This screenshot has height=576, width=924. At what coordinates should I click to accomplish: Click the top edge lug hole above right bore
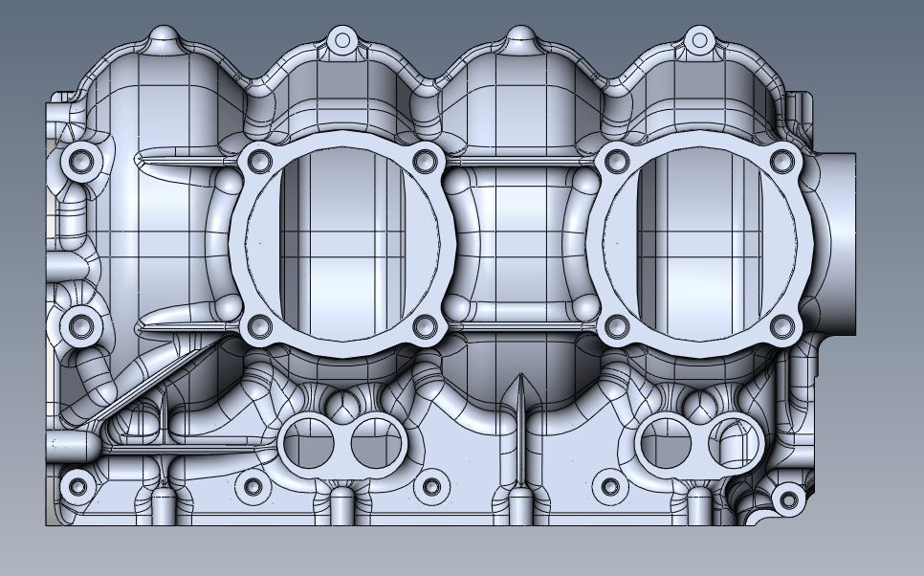coord(699,40)
